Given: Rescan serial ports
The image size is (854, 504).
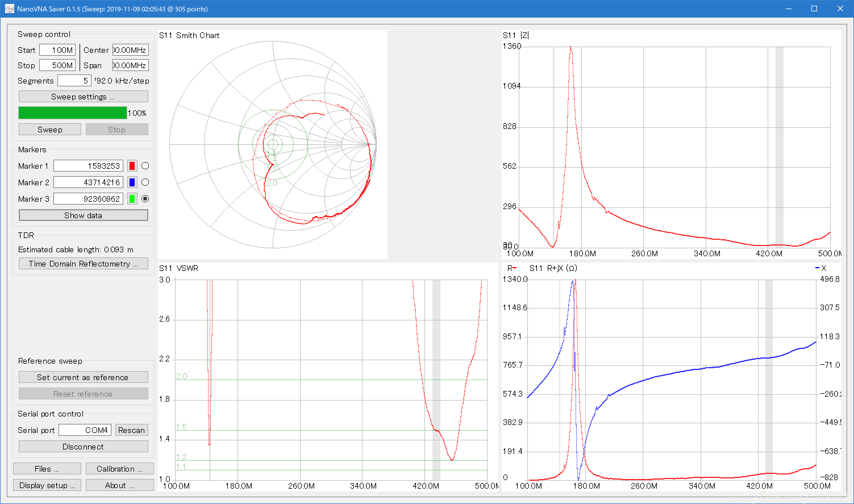Looking at the screenshot, I should click(132, 430).
